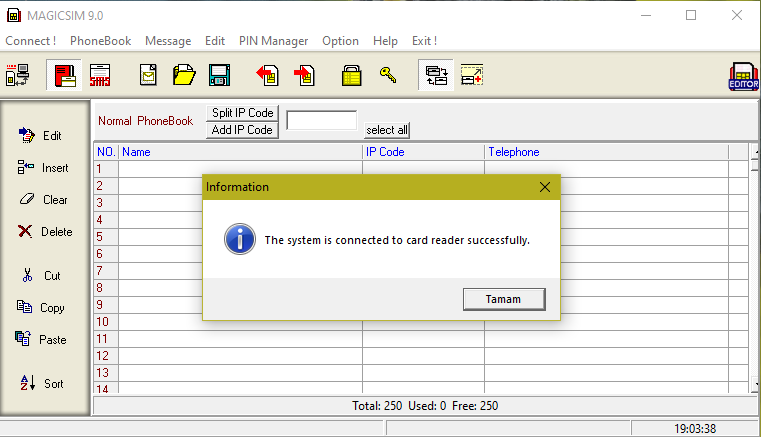Open the Help menu
761x437 pixels.
click(385, 41)
